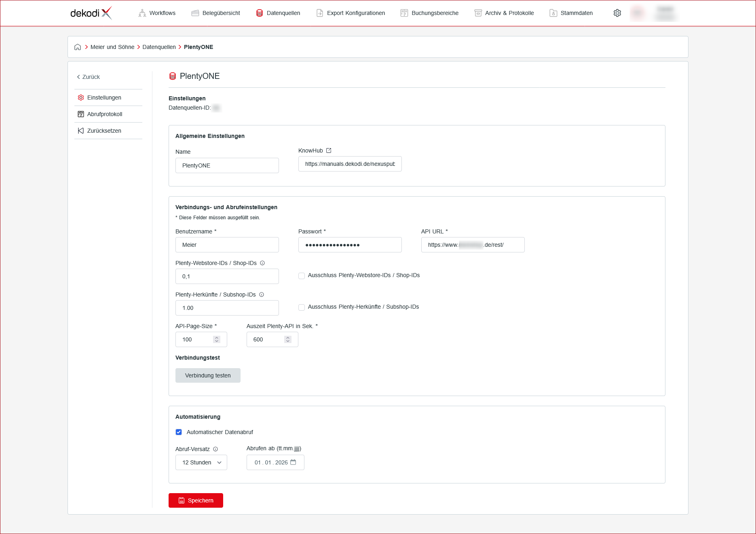Go back with the Zurück link
Viewport: 756px width, 534px height.
[88, 77]
